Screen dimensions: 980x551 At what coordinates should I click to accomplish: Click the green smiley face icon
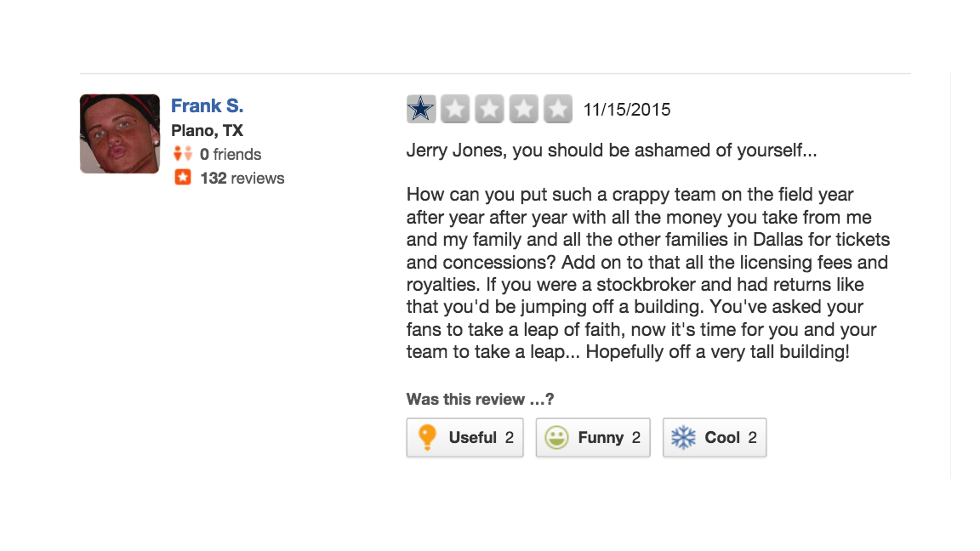coord(557,438)
